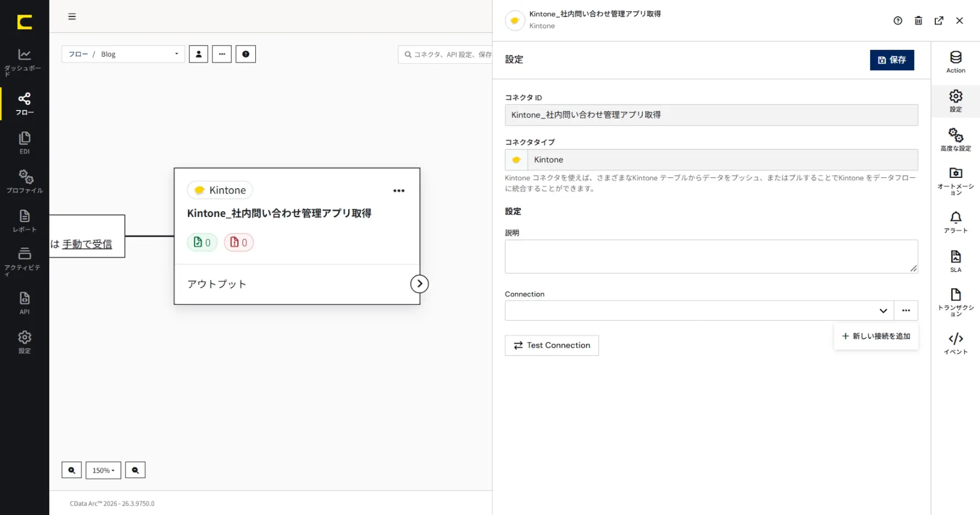Close the connector settings panel

960,21
